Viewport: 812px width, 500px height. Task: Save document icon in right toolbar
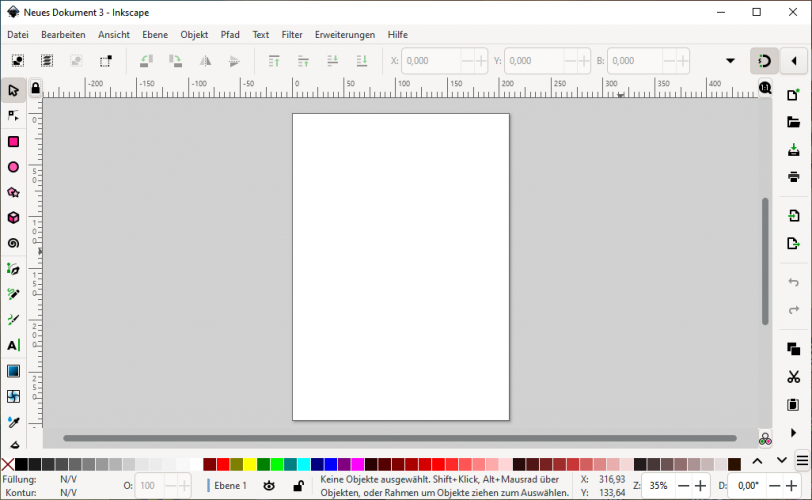793,150
